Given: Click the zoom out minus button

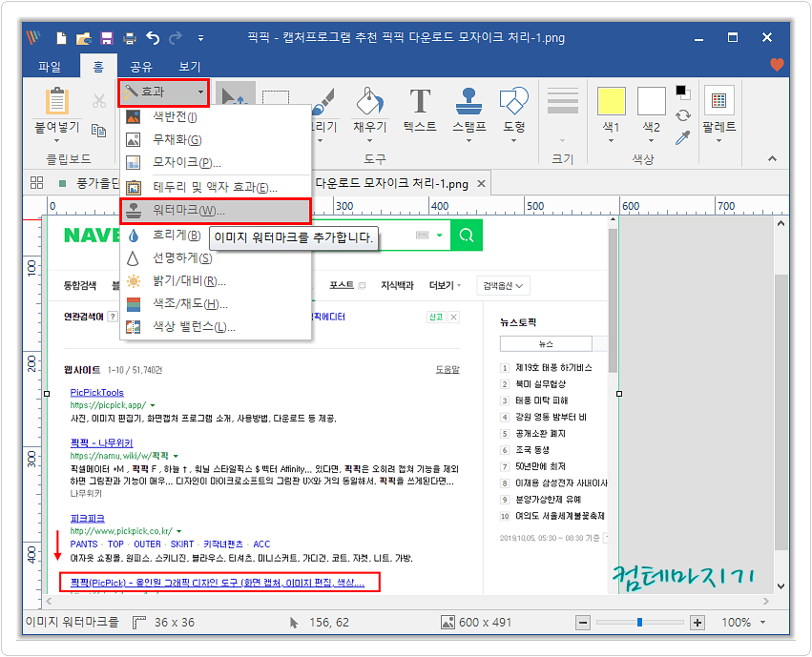Looking at the screenshot, I should tap(583, 623).
